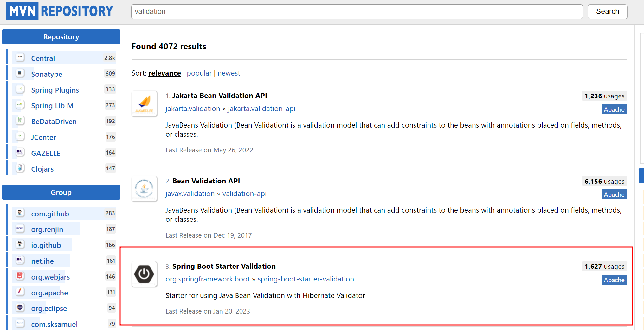
Task: Click the 1,627 usages badge
Action: point(604,267)
